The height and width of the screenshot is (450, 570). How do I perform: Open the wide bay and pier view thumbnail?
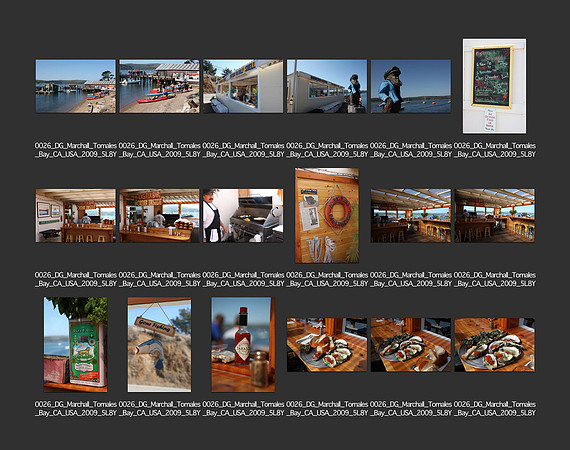[x=76, y=86]
